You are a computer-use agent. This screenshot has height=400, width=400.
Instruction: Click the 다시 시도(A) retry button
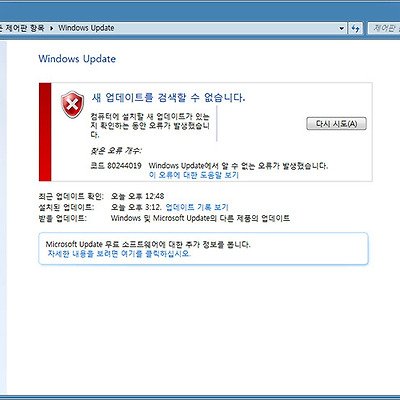pos(336,124)
